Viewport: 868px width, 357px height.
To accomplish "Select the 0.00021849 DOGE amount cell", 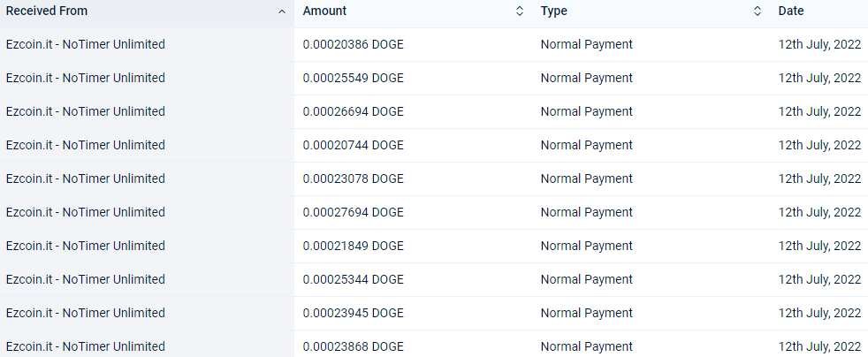I will point(354,246).
